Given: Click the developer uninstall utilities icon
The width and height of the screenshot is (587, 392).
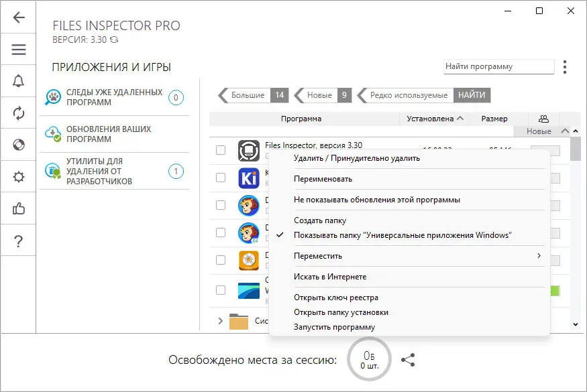Looking at the screenshot, I should (x=53, y=171).
